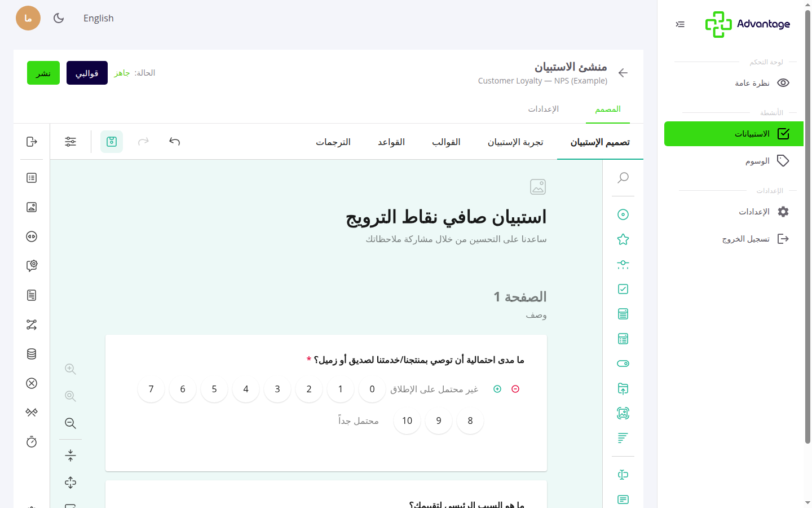Image resolution: width=812 pixels, height=508 pixels.
Task: Click the Advantage logo
Action: click(x=748, y=24)
